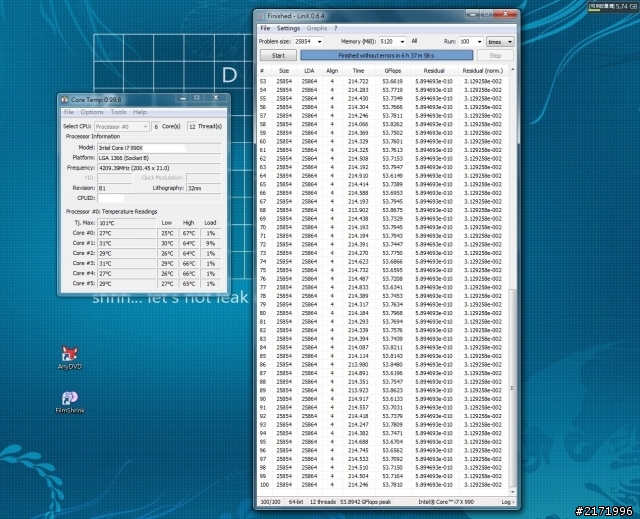Click the 12 threads status bar entry
The height and width of the screenshot is (519, 640).
322,502
